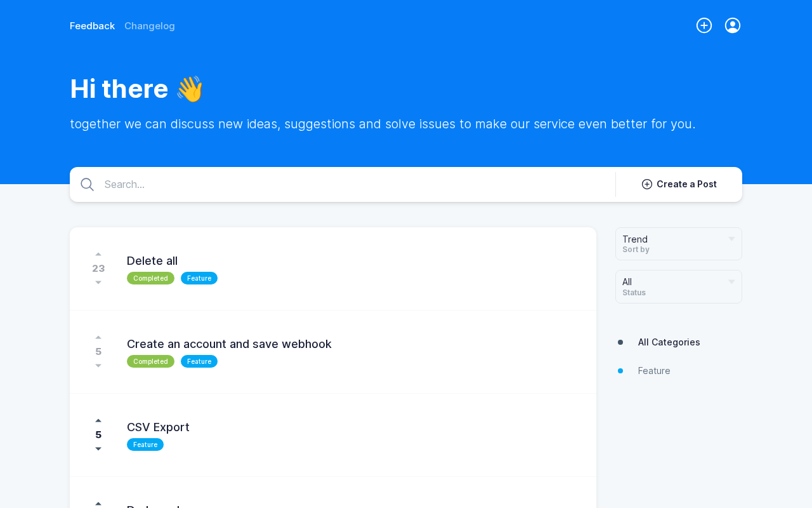Open the Trend sort by dropdown
812x508 pixels.
[678, 244]
